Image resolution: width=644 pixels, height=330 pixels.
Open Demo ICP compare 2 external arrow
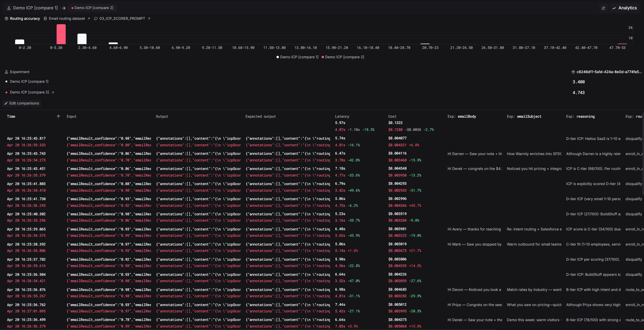pyautogui.click(x=53, y=92)
